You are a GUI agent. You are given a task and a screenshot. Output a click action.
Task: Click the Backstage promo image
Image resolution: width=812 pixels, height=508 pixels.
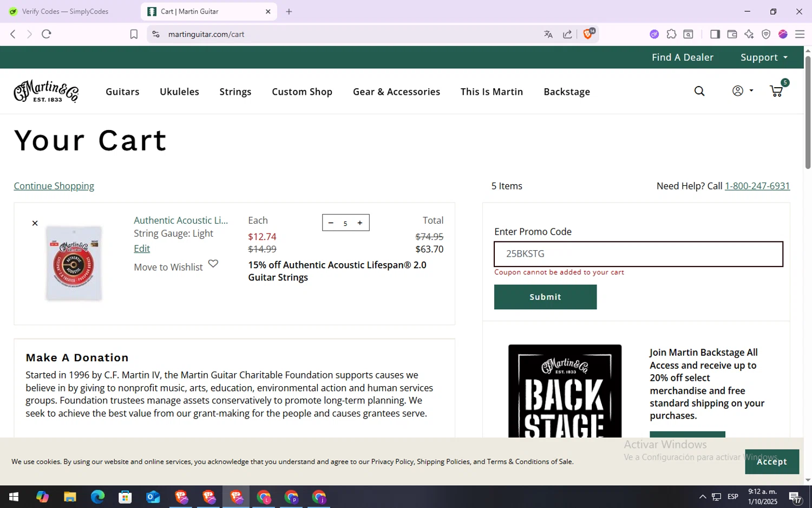point(565,391)
